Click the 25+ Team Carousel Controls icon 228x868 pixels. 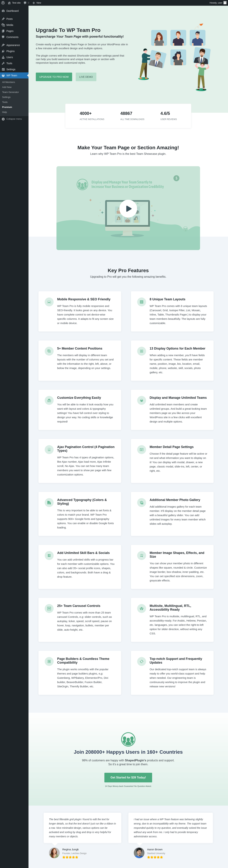coord(49,608)
